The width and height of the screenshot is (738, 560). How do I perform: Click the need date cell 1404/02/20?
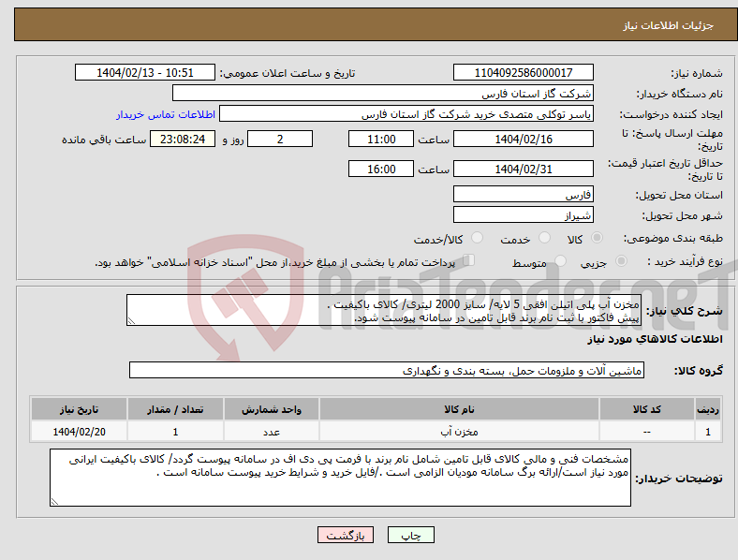point(79,432)
